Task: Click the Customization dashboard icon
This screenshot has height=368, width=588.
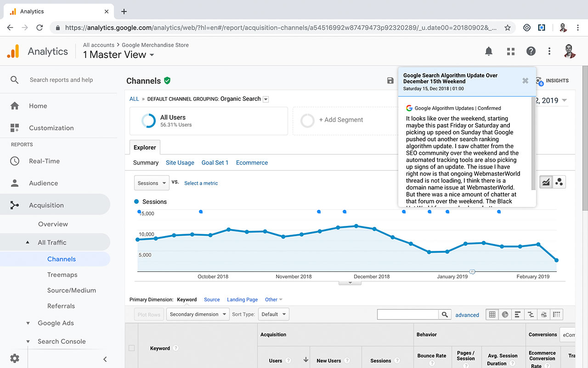Action: pos(15,128)
